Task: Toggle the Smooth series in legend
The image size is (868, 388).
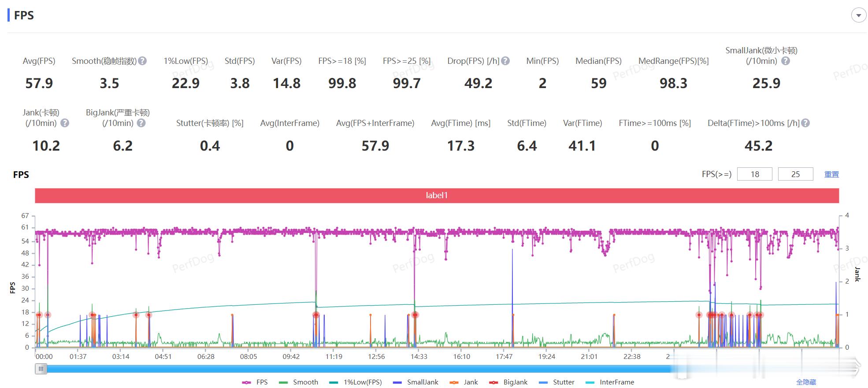Action: coord(298,382)
